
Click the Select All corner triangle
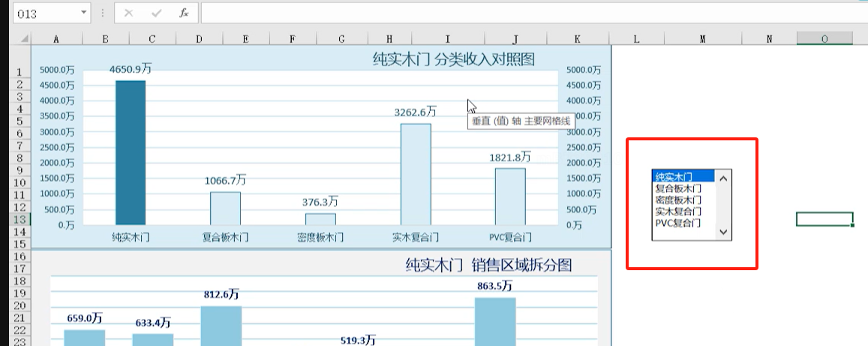pyautogui.click(x=25, y=39)
